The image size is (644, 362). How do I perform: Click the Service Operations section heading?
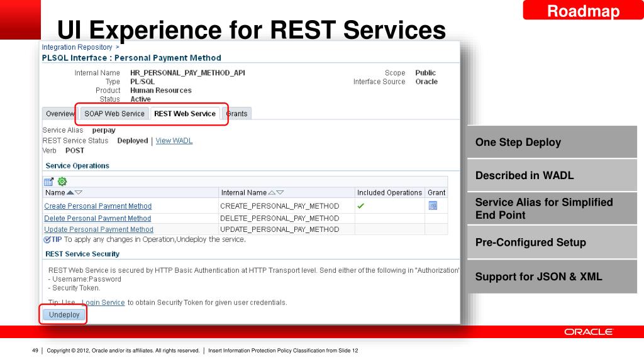coord(77,166)
